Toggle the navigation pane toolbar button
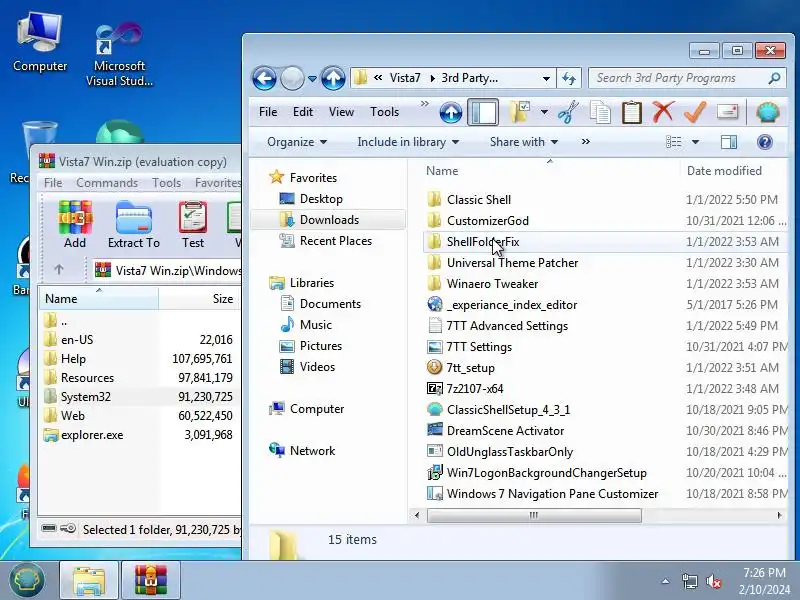Screen dimensions: 800x600 pyautogui.click(x=483, y=112)
